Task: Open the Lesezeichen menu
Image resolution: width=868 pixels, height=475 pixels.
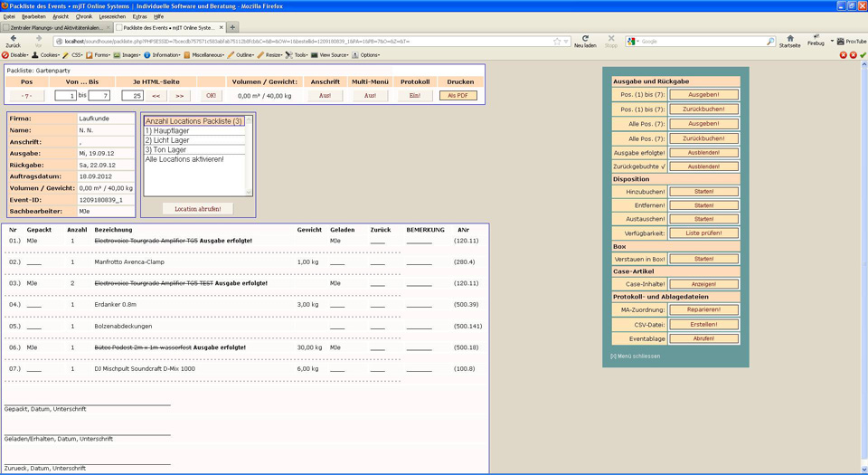Action: coord(112,16)
